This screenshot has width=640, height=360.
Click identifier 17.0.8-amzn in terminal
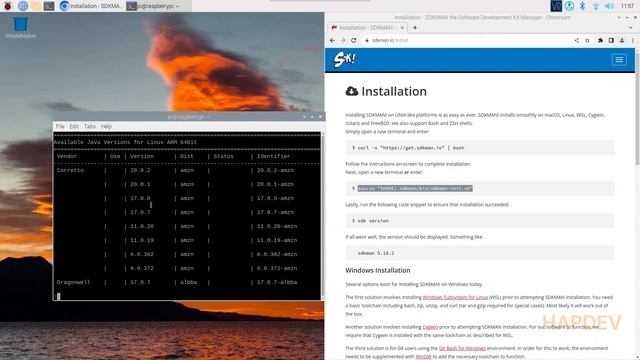pos(275,198)
